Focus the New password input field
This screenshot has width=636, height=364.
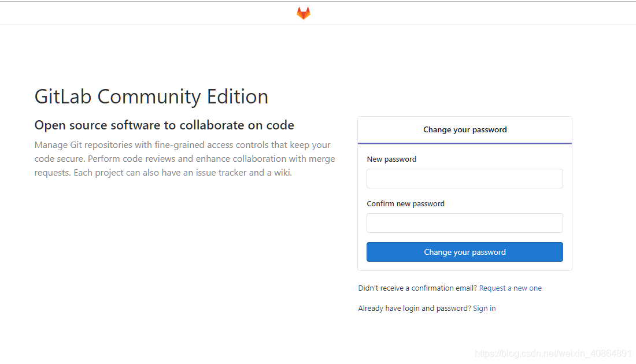tap(464, 179)
